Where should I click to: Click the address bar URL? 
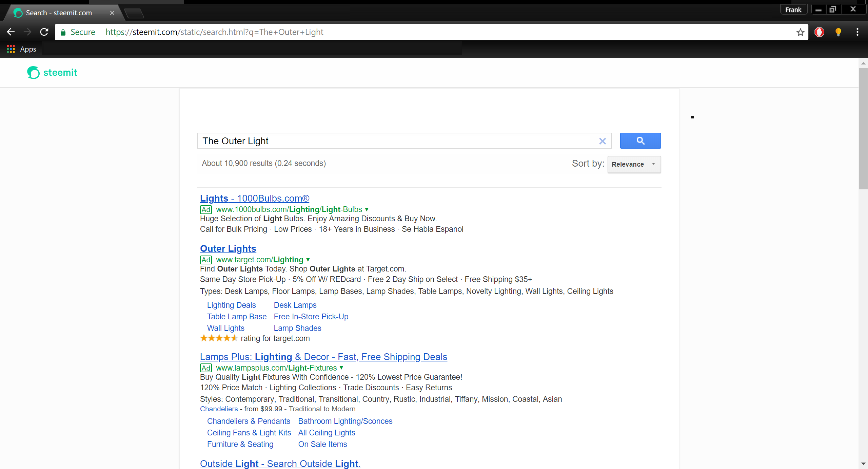(x=214, y=32)
